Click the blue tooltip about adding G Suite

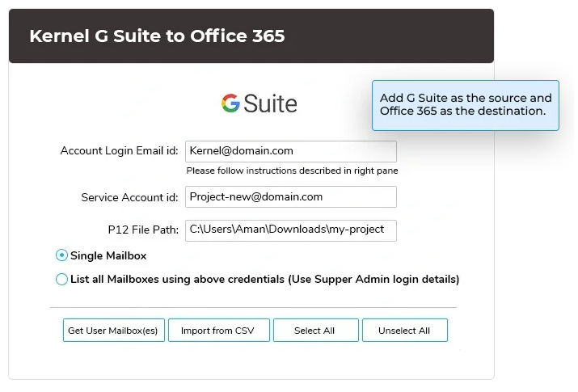point(465,104)
